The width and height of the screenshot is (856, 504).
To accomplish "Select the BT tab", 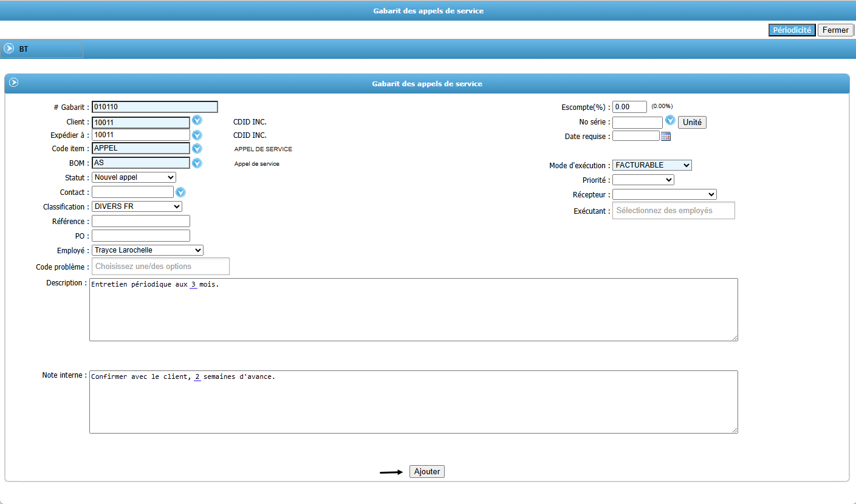I will pyautogui.click(x=42, y=49).
